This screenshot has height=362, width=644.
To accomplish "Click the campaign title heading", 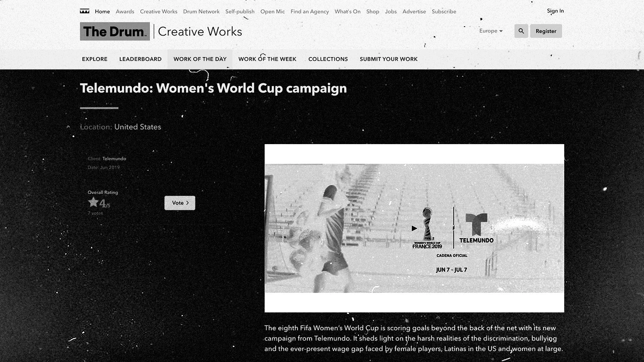I will click(x=213, y=88).
